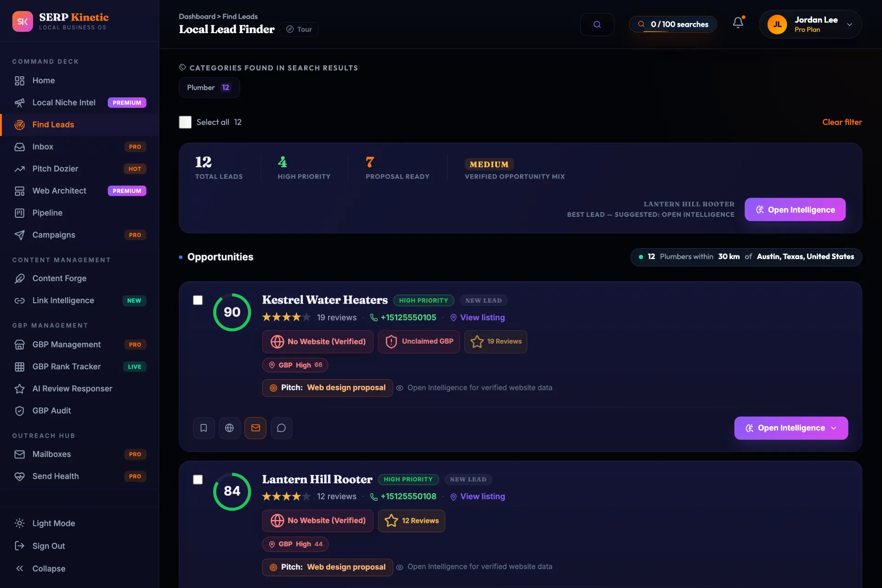Go to Inbox in sidebar
882x588 pixels.
point(79,147)
